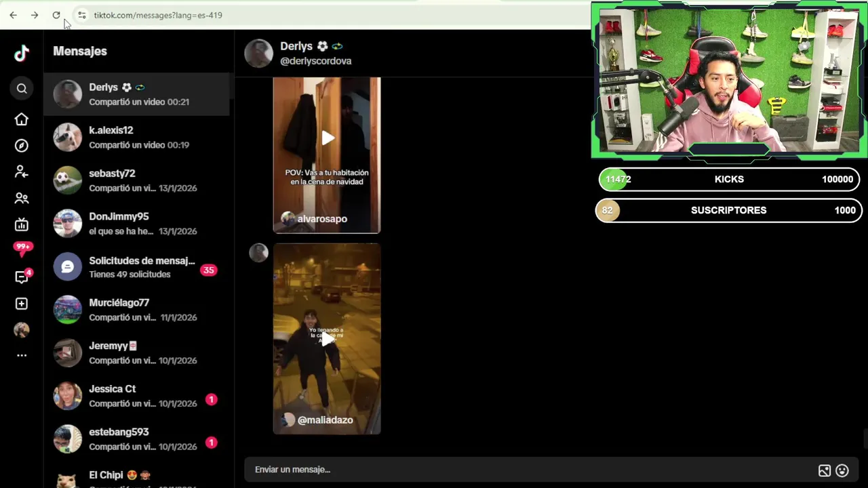Click "Tienes 49 solicitudes" text
Screen dimensions: 868x488
coord(130,274)
